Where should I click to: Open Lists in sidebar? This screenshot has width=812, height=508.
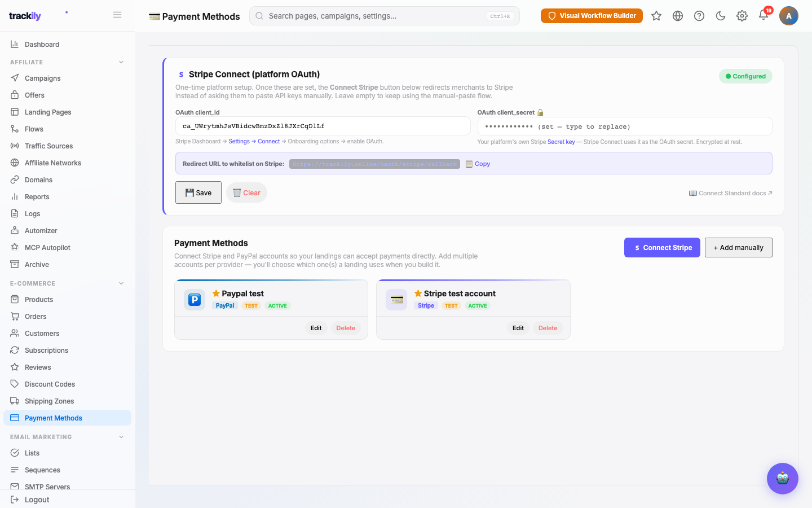click(67, 453)
